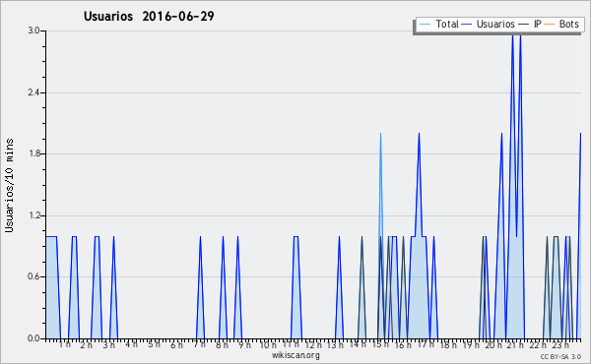Click the light blue Total spike at 15 h
The height and width of the screenshot is (364, 591).
(380, 184)
